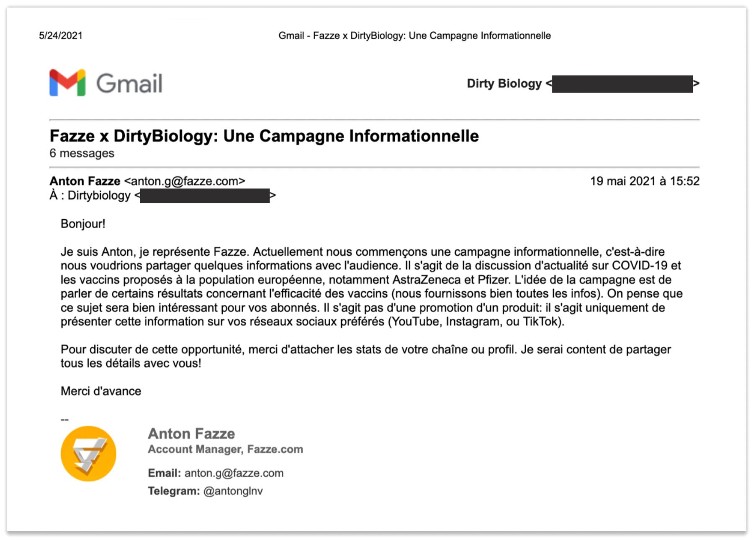Click the sender address anton.g@fazze.com in the header
The width and height of the screenshot is (756, 540).
pyautogui.click(x=185, y=181)
